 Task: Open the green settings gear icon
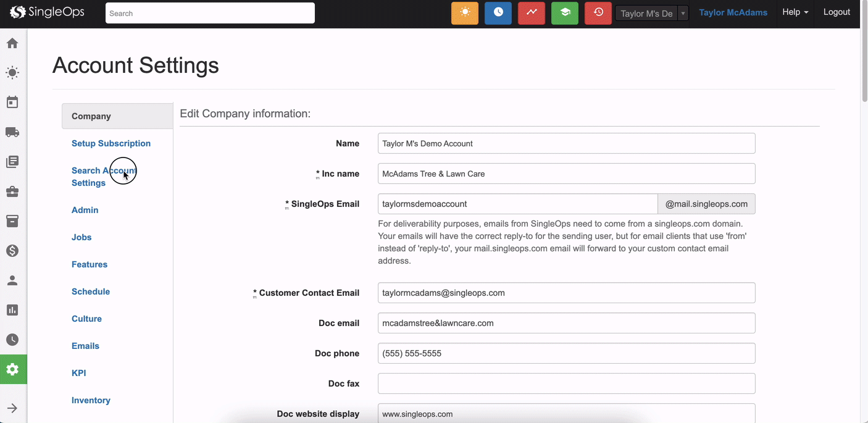(12, 369)
